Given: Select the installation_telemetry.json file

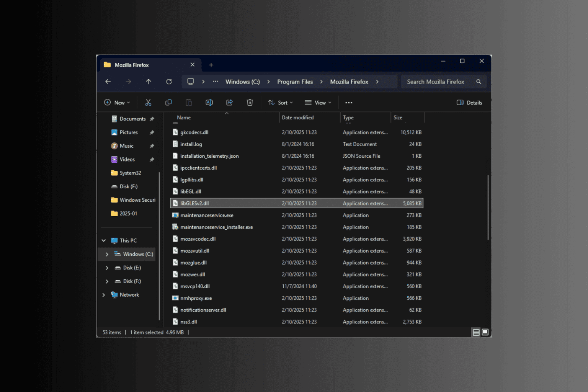Looking at the screenshot, I should coord(297,156).
